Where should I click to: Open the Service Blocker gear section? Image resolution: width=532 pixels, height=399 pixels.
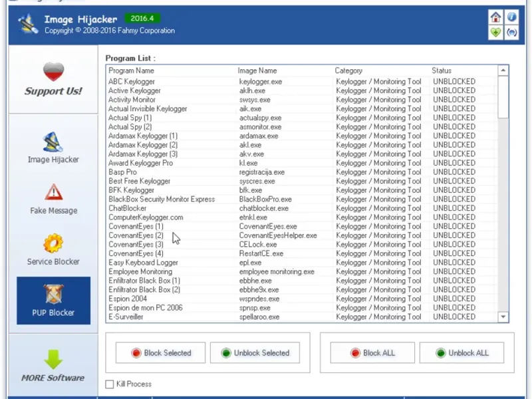(53, 250)
